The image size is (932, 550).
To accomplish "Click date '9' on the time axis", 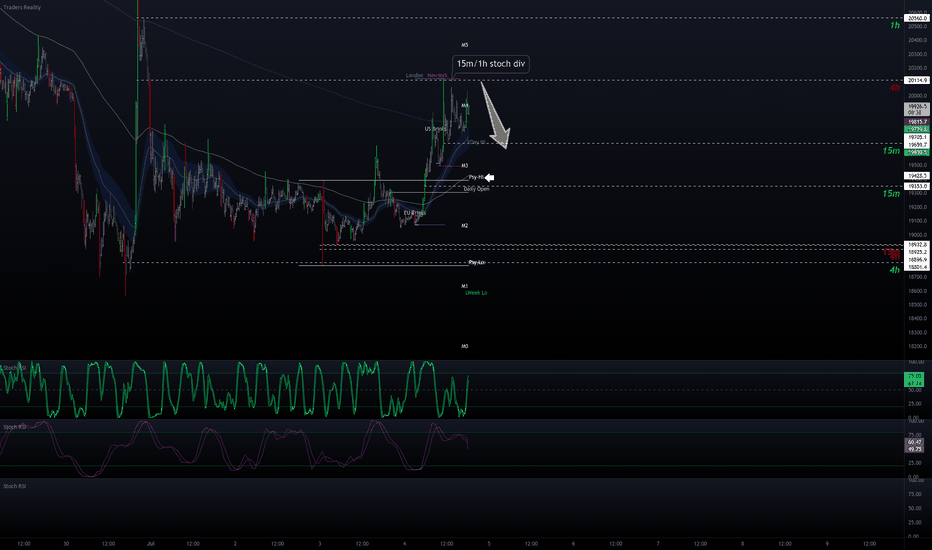I will coord(827,543).
